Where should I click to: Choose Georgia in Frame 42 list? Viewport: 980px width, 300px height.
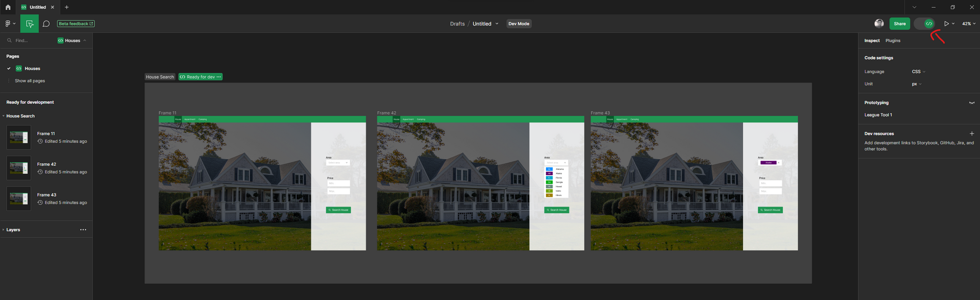coord(556,182)
